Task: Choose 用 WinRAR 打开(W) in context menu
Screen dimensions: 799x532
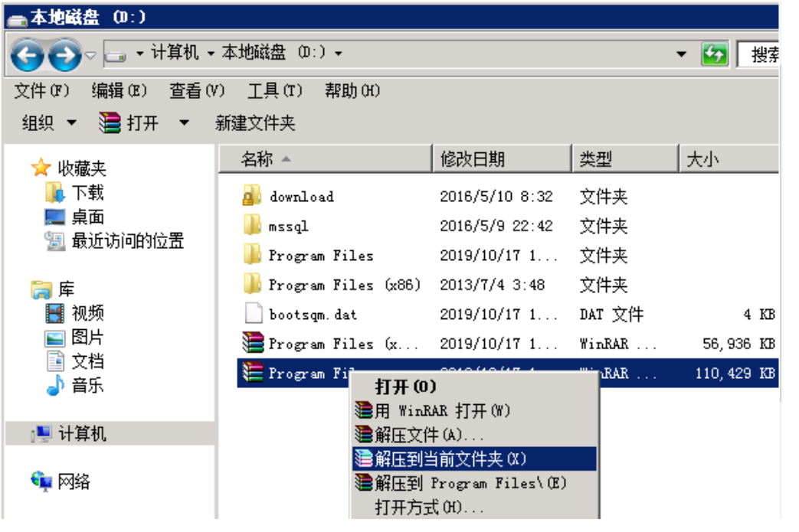Action: click(474, 411)
